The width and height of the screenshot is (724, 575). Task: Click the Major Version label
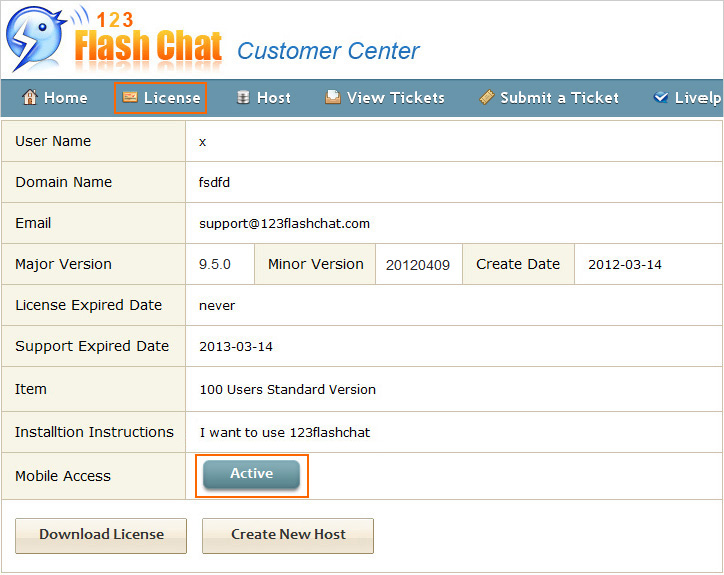64,264
